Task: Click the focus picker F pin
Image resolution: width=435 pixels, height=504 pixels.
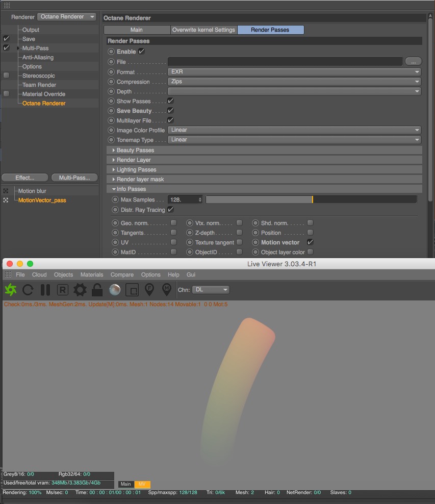Action: 149,290
